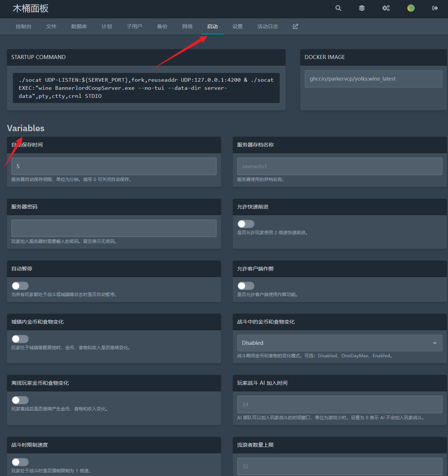Toggle 战斗时限制速度 switch

click(20, 462)
